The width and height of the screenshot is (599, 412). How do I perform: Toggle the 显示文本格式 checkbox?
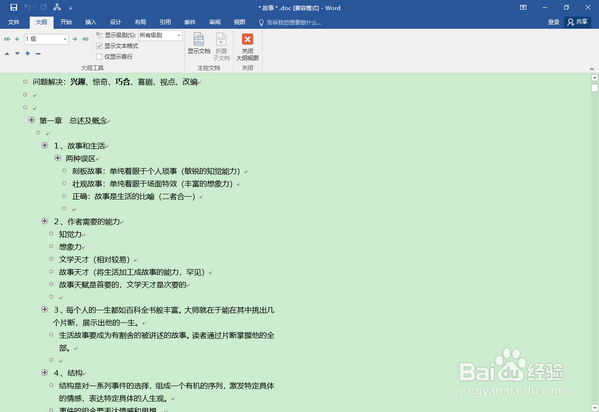tap(99, 46)
